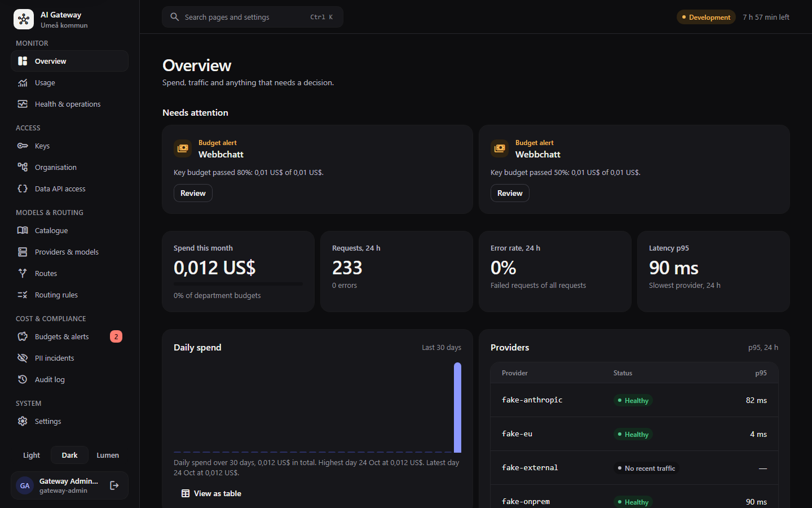Click the Status column header in Providers
The width and height of the screenshot is (812, 508).
tap(623, 373)
